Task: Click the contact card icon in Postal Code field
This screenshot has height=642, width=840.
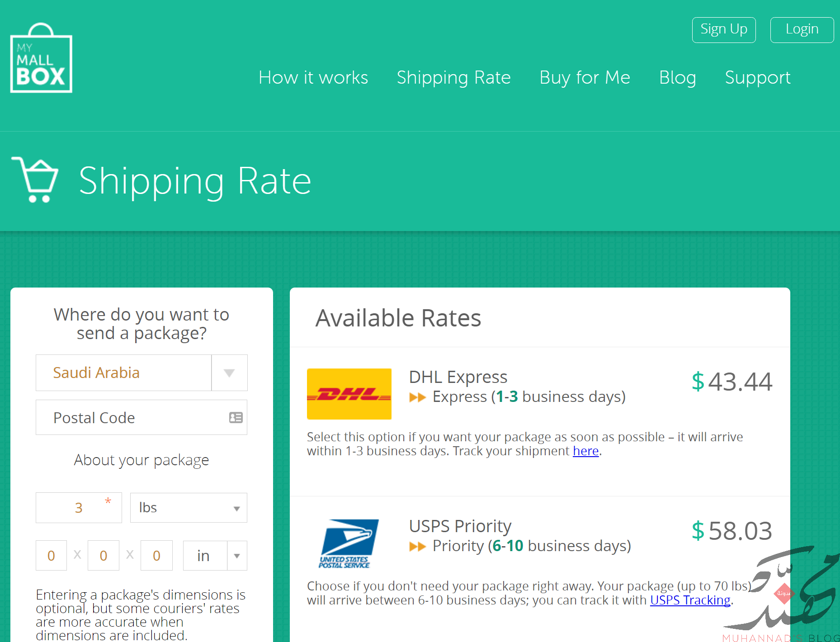Action: pyautogui.click(x=236, y=417)
